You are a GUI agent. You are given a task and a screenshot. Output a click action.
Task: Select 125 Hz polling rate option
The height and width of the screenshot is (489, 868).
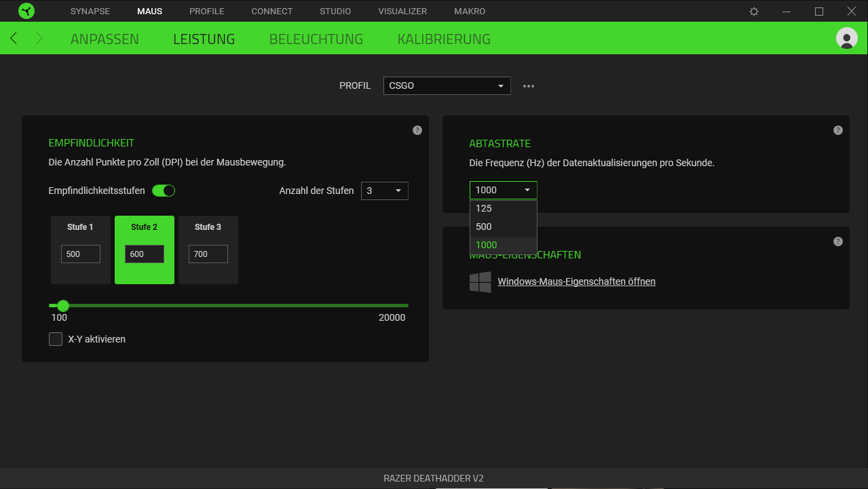click(504, 209)
